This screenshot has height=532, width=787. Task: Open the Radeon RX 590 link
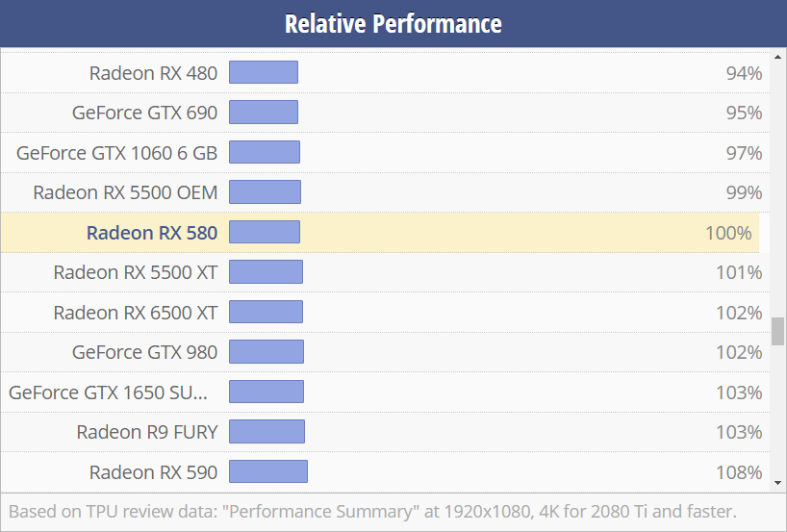(x=153, y=472)
